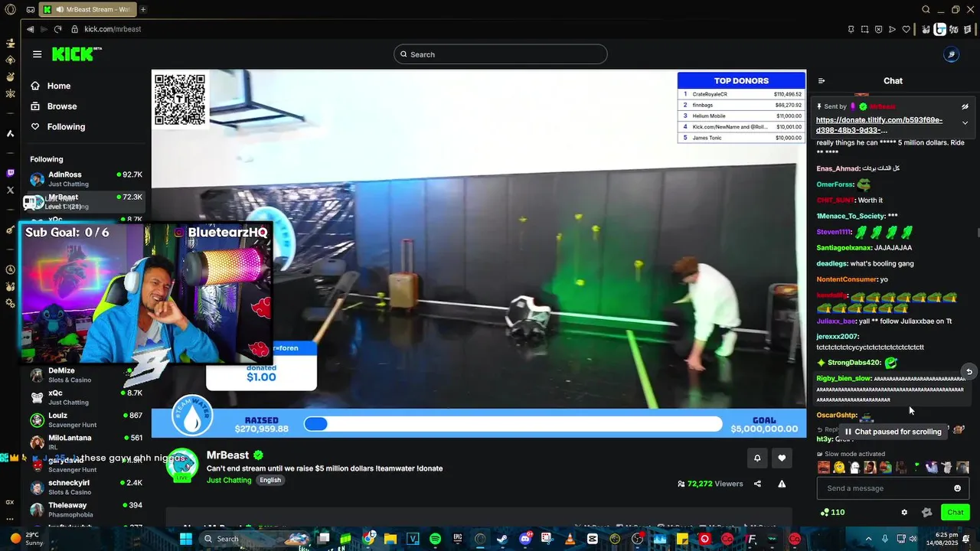980x551 pixels.
Task: Open AdinRoss channel from Following list
Action: pos(86,178)
